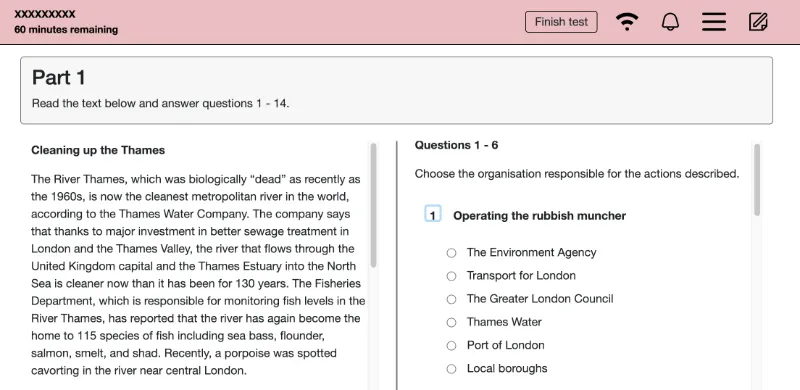
Task: Select Port of London radio option
Action: tap(452, 346)
